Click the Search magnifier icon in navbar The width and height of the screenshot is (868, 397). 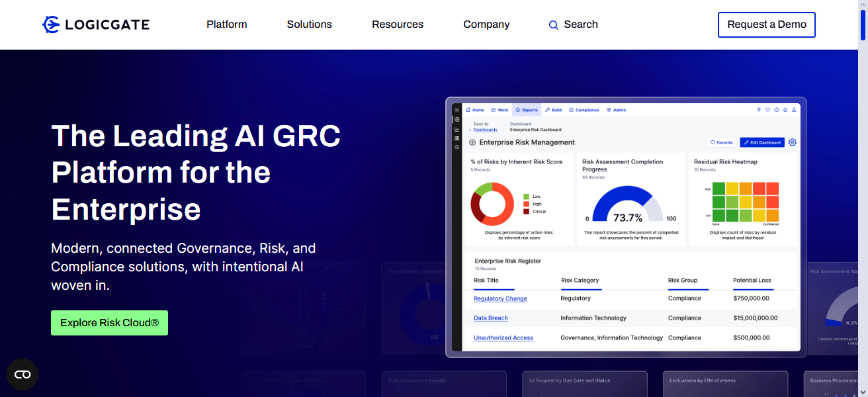point(554,25)
